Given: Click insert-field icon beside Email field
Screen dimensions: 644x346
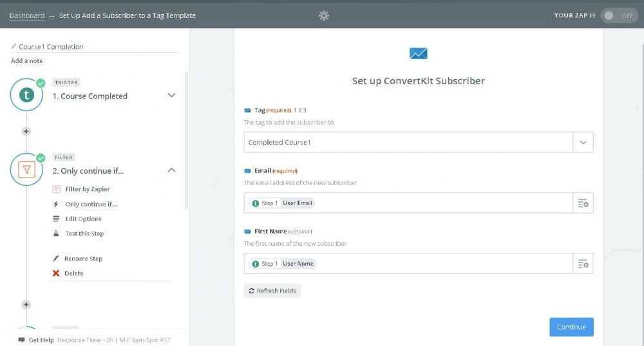Looking at the screenshot, I should point(583,203).
